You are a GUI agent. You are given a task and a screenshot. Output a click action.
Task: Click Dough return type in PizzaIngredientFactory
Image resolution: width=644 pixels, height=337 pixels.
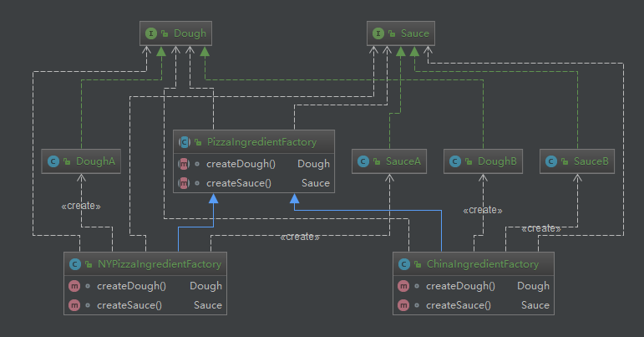click(x=313, y=164)
